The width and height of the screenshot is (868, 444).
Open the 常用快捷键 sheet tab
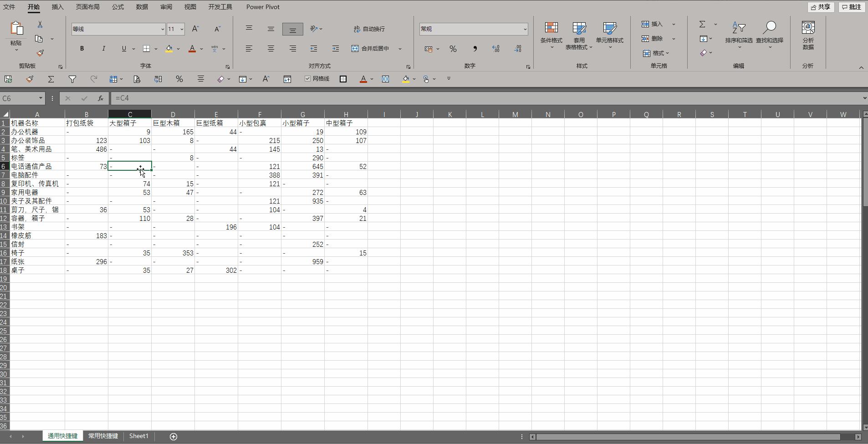click(103, 436)
